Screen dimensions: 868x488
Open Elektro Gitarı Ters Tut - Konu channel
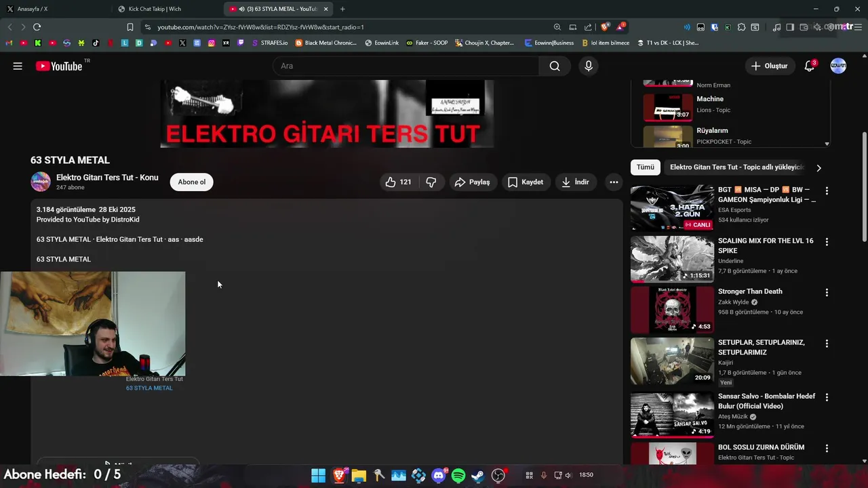click(107, 178)
